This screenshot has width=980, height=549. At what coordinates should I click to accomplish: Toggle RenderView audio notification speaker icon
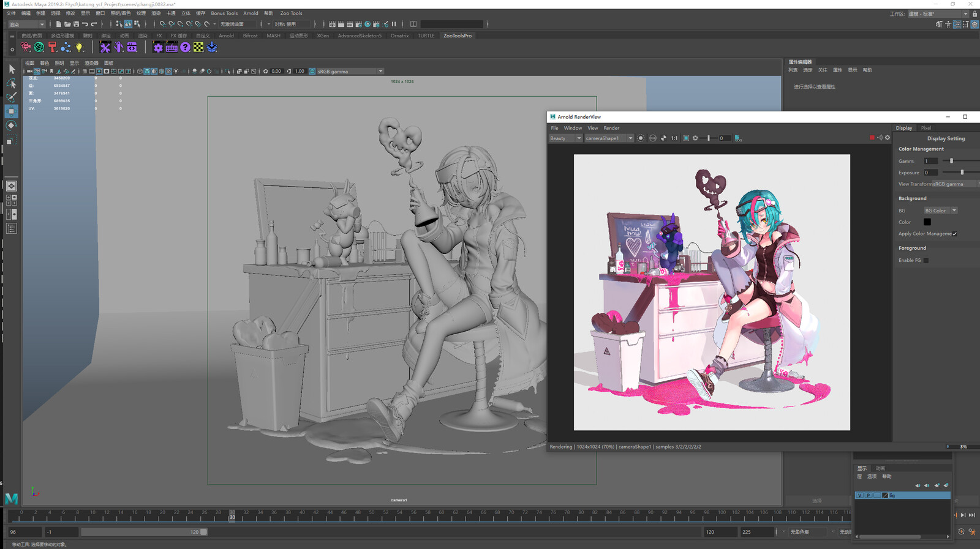pyautogui.click(x=880, y=138)
